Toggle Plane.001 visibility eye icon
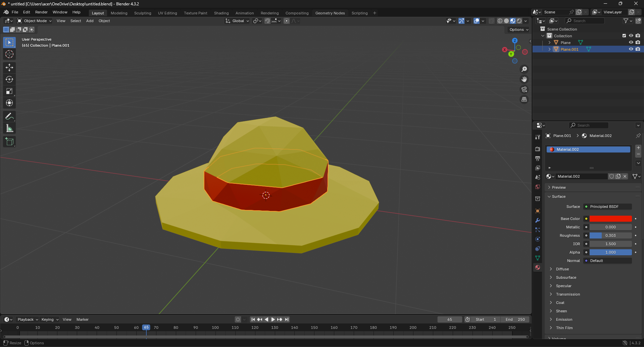The width and height of the screenshot is (644, 347). 631,49
